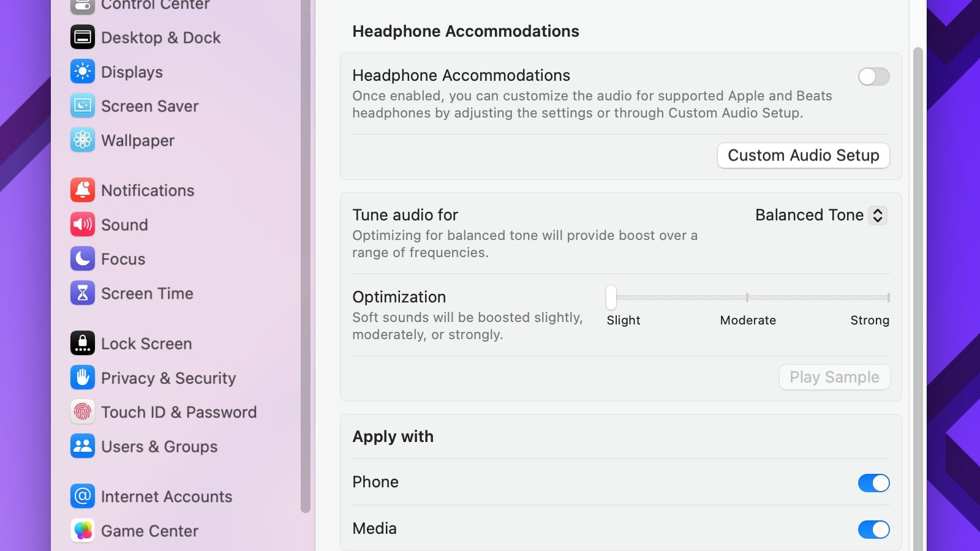Image resolution: width=980 pixels, height=551 pixels.
Task: Select the Sound speaker icon
Action: [82, 225]
